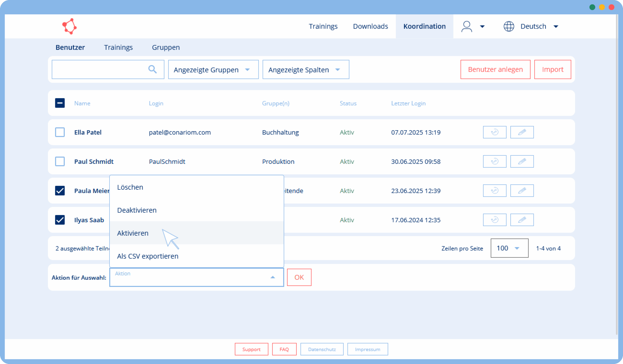623x364 pixels.
Task: Click into the user search field
Action: (99, 70)
